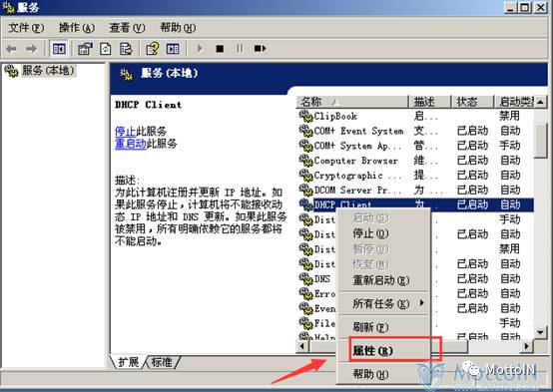Image resolution: width=553 pixels, height=392 pixels.
Task: Choose 停止(O) in the context menu
Action: tap(370, 233)
